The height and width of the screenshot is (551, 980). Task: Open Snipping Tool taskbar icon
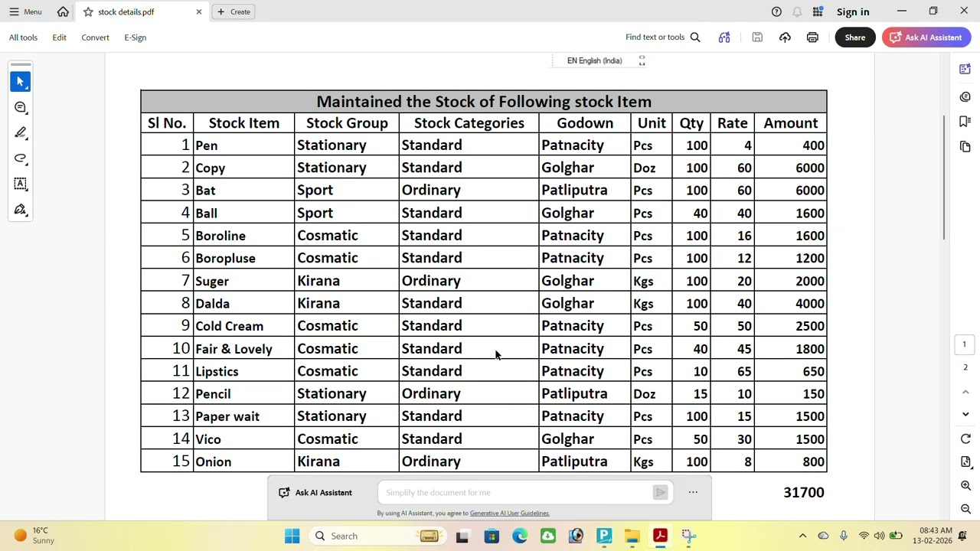[x=688, y=536]
